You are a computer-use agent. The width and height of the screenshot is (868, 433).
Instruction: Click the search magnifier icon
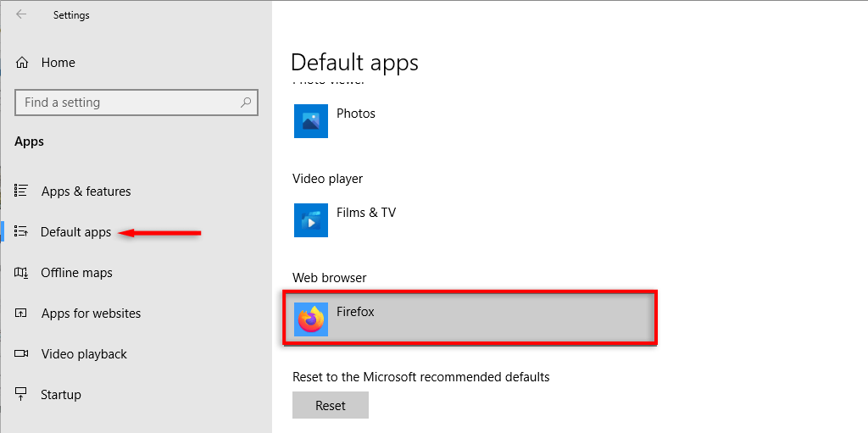tap(246, 103)
